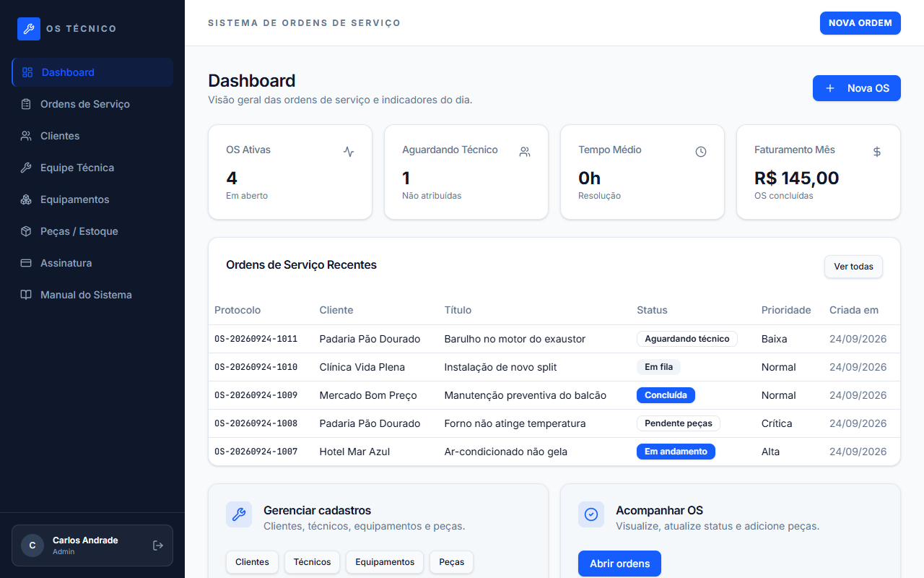Click the wrench icon in Gerenciar cadastros

click(x=239, y=514)
